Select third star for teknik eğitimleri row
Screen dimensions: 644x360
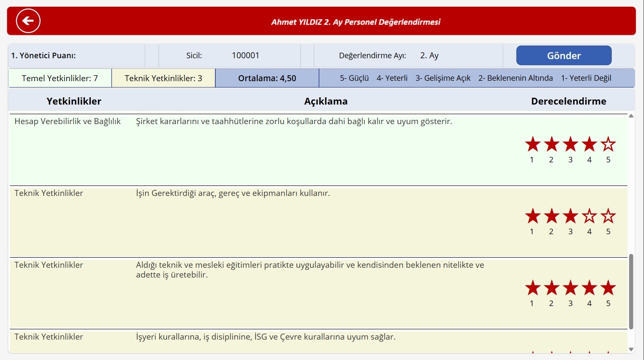point(570,288)
